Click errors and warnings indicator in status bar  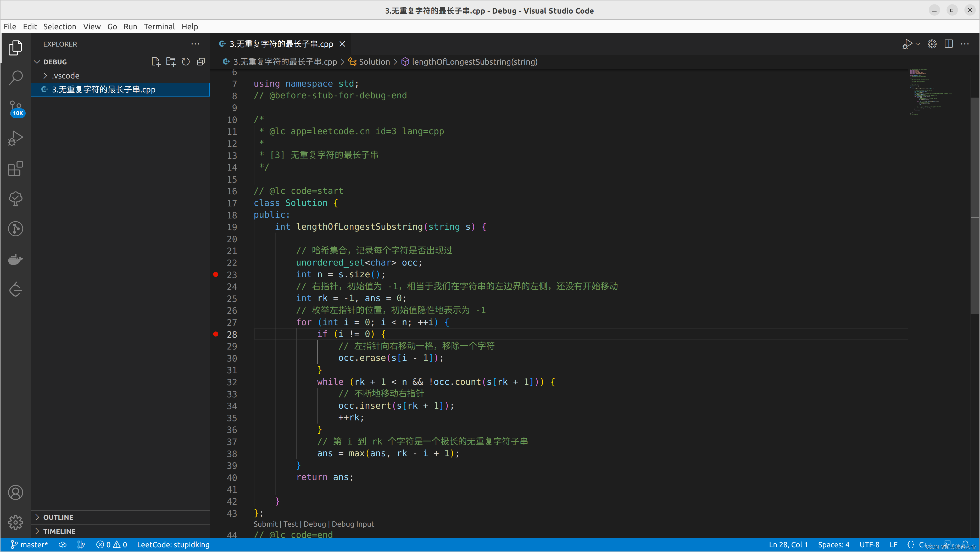[x=112, y=545]
